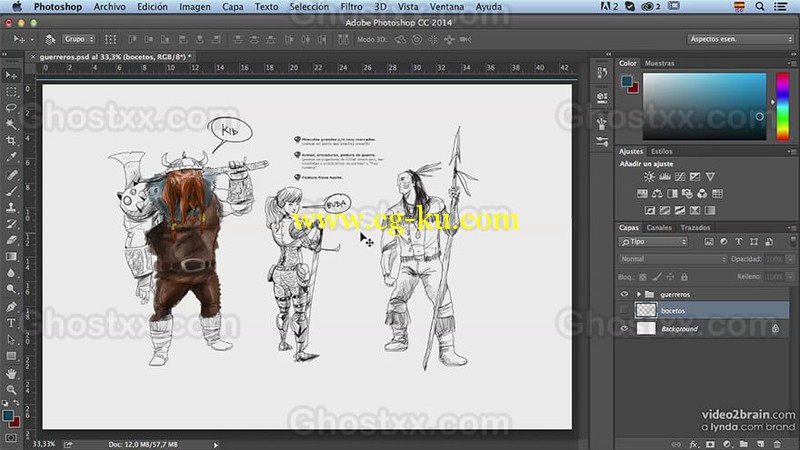Select the Rectangular Marquee tool
Viewport: 800px width, 450px height.
point(11,92)
